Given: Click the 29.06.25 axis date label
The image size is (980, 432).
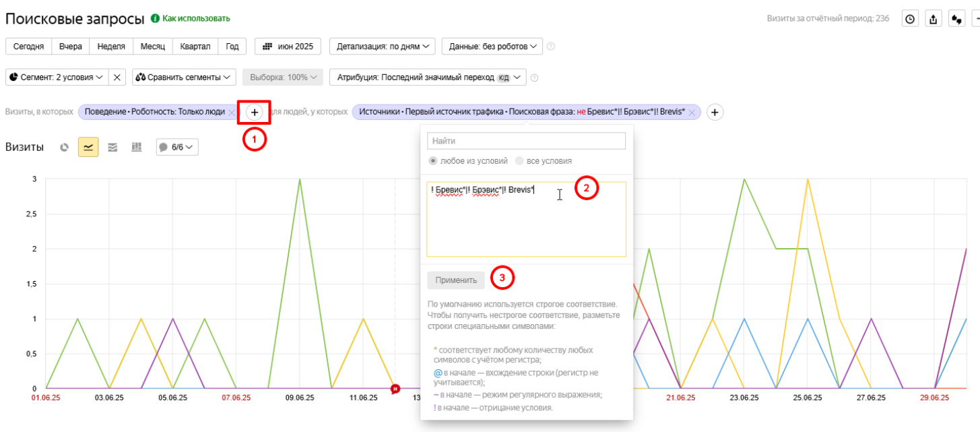Looking at the screenshot, I should pos(935,398).
